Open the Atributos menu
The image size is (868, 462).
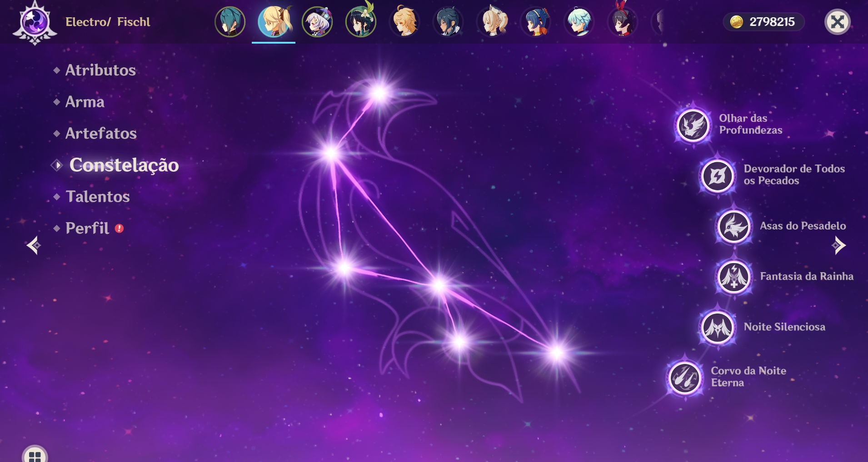[100, 70]
